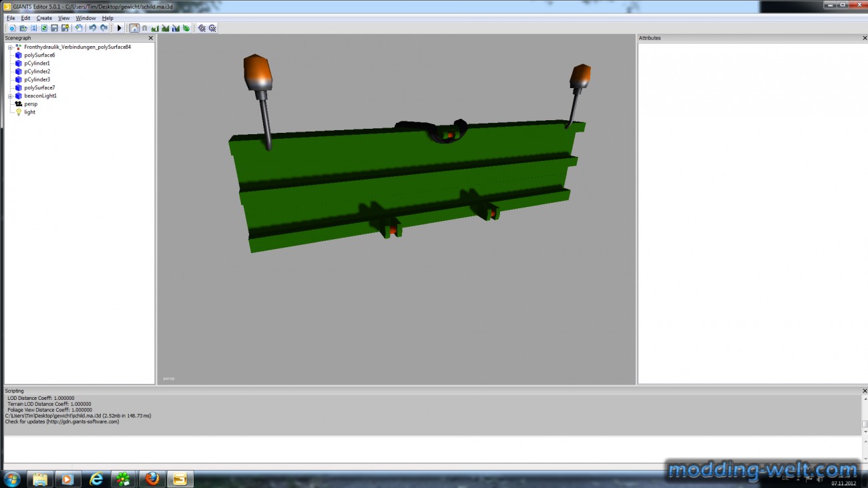Open Windows Explorer from the taskbar
This screenshot has height=488, width=868.
pos(40,479)
